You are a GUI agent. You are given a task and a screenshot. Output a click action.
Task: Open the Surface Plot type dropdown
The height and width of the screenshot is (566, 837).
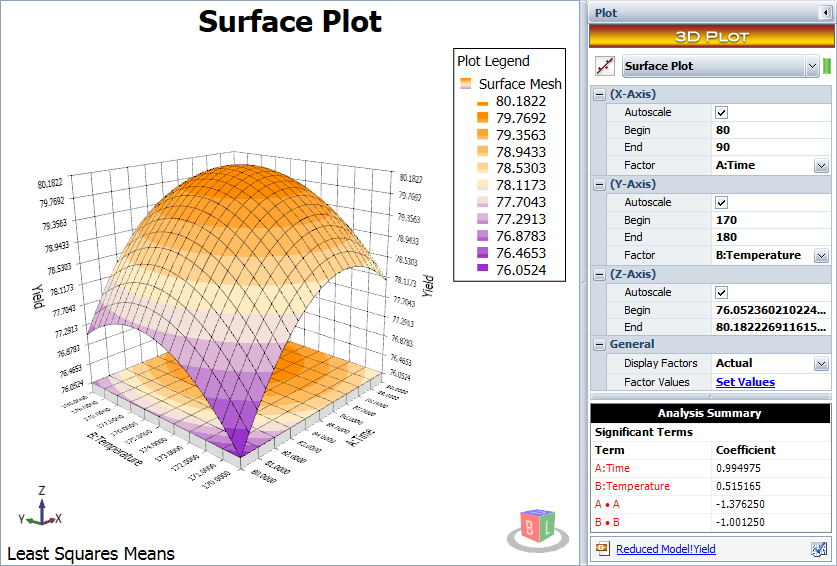[x=811, y=66]
